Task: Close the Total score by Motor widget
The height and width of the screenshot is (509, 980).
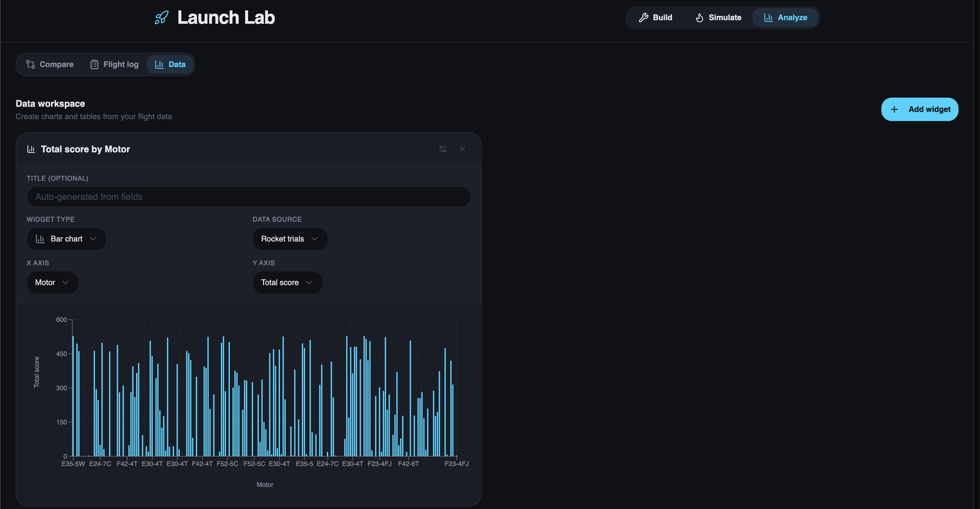Action: [x=462, y=149]
